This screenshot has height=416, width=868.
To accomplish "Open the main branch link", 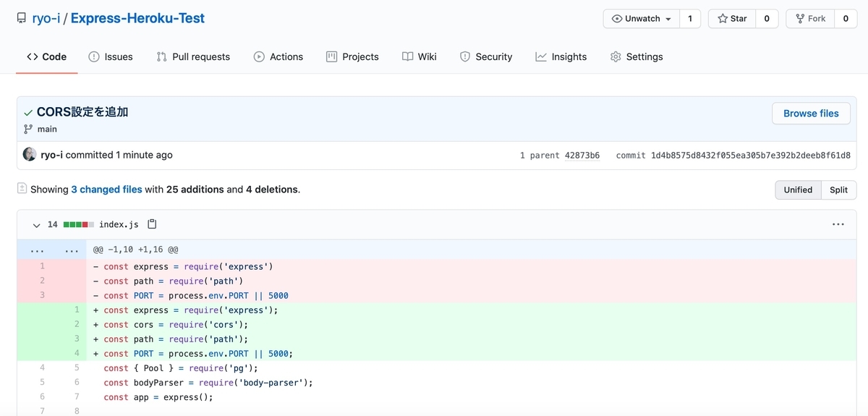I will click(x=47, y=129).
